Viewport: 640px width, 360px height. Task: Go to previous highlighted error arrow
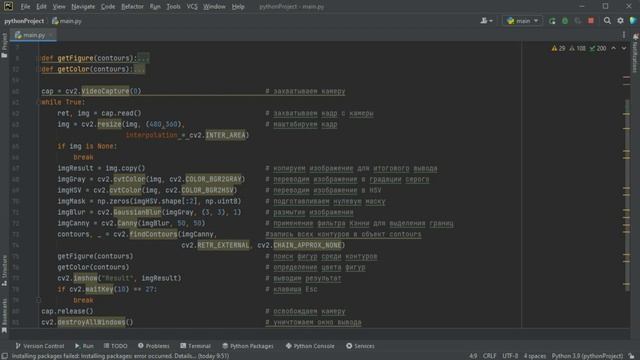tap(613, 48)
